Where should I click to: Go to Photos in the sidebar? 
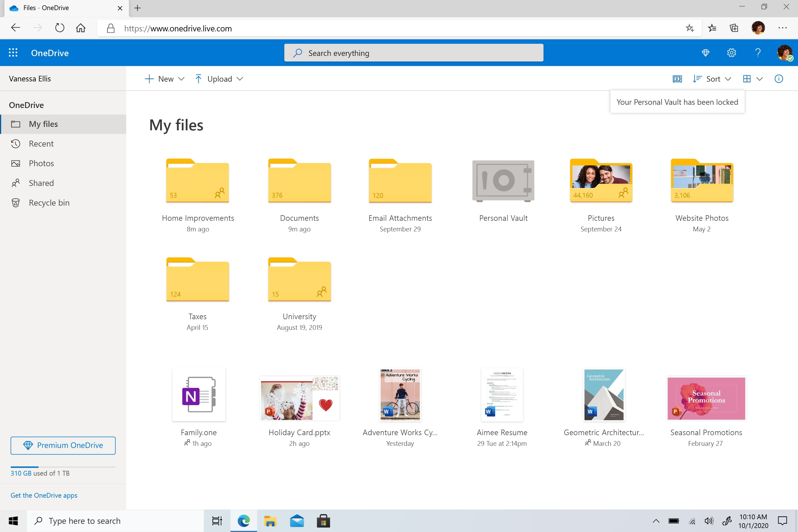coord(63,163)
